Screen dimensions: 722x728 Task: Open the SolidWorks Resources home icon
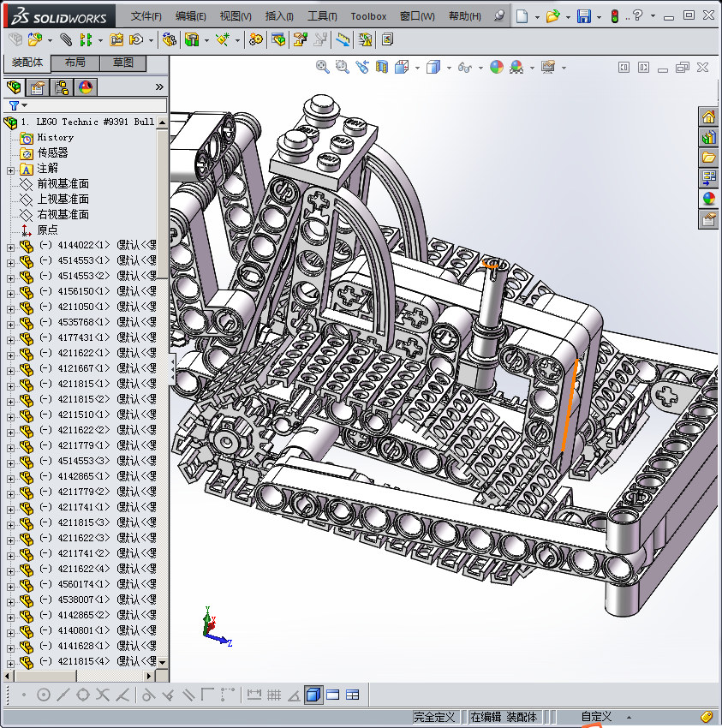click(x=708, y=117)
